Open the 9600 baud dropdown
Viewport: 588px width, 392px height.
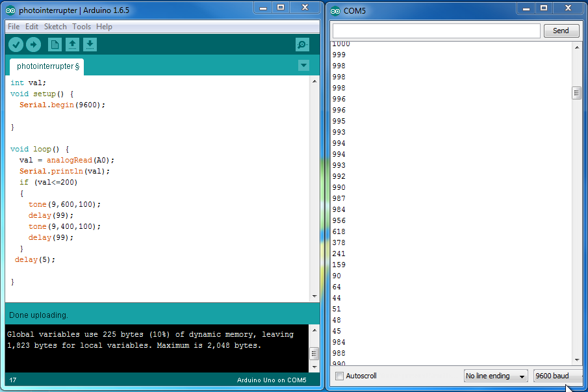[x=558, y=376]
